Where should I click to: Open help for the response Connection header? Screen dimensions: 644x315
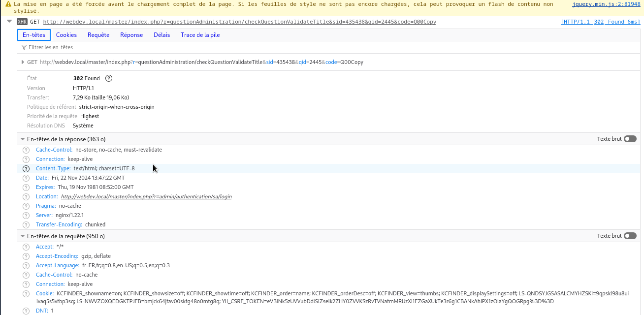point(26,159)
